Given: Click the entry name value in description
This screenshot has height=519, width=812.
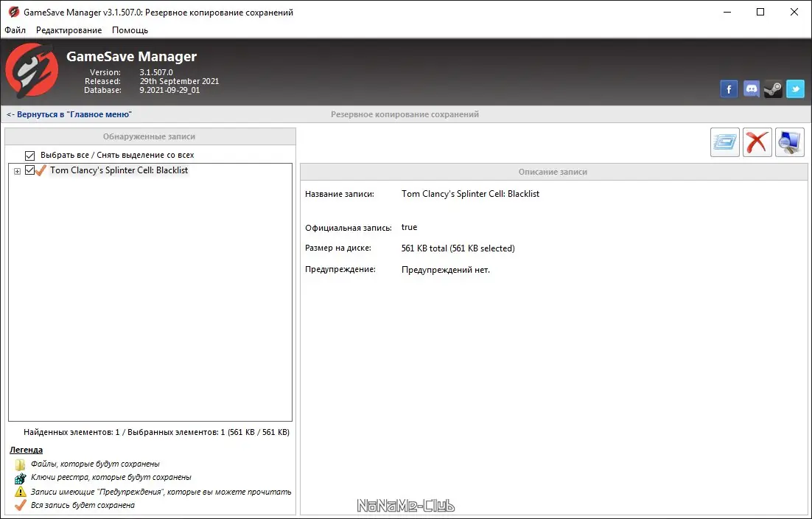Looking at the screenshot, I should [470, 194].
